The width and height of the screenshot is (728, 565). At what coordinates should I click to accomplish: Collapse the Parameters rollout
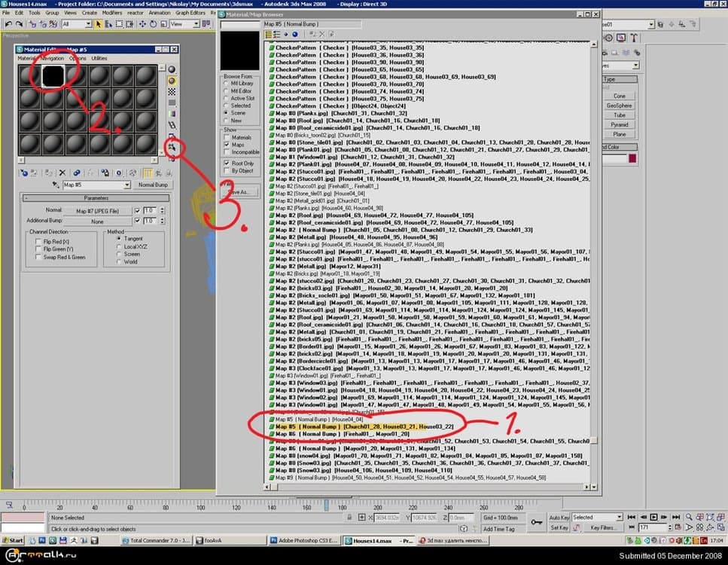pyautogui.click(x=96, y=198)
